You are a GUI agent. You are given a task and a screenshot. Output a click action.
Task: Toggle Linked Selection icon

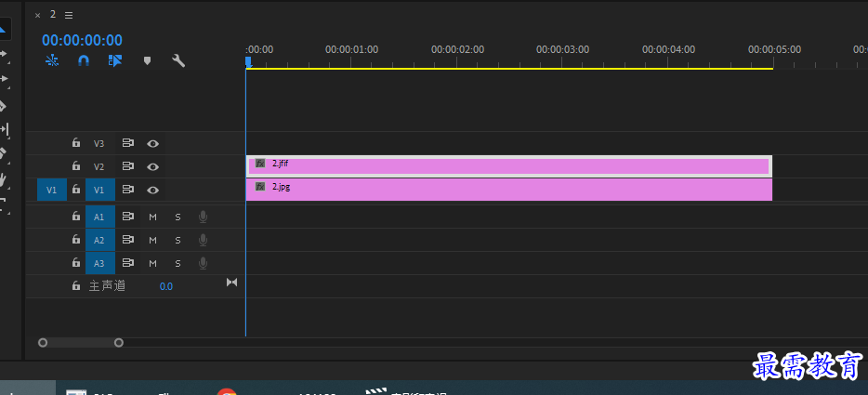(x=115, y=60)
